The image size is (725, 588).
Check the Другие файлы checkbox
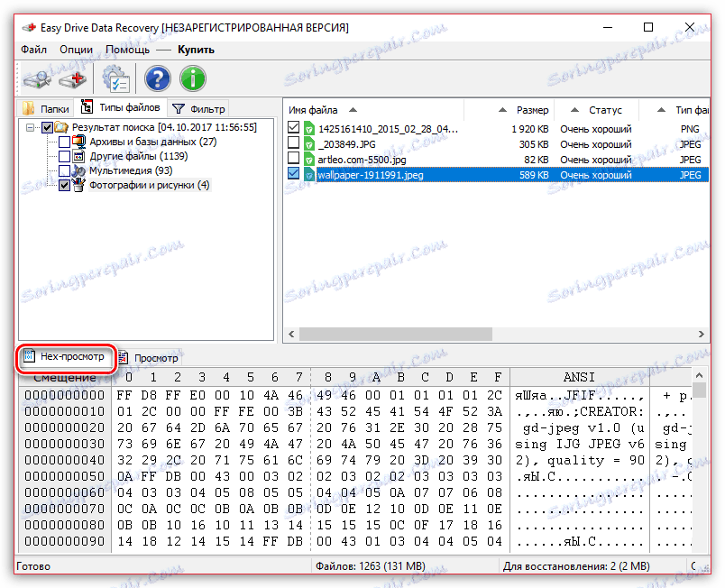[64, 156]
